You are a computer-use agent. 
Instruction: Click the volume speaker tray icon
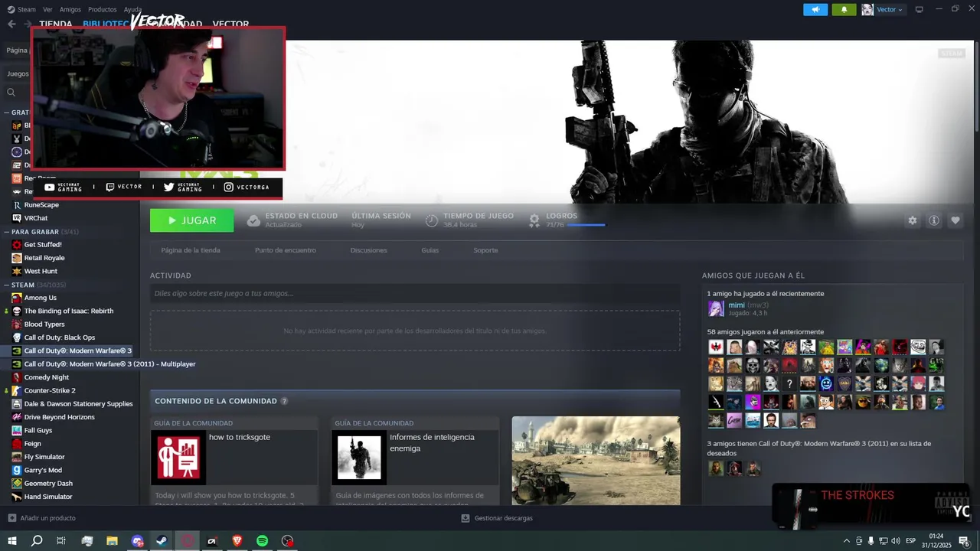click(x=895, y=541)
